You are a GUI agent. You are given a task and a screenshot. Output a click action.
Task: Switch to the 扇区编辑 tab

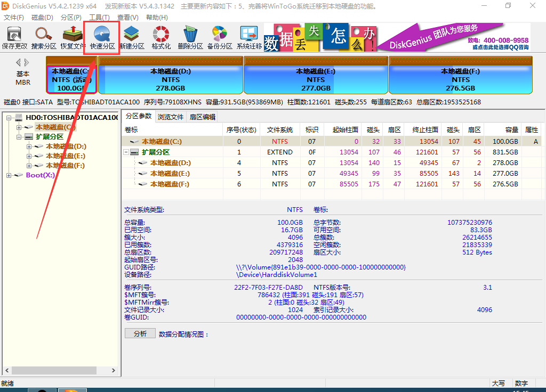(x=202, y=117)
